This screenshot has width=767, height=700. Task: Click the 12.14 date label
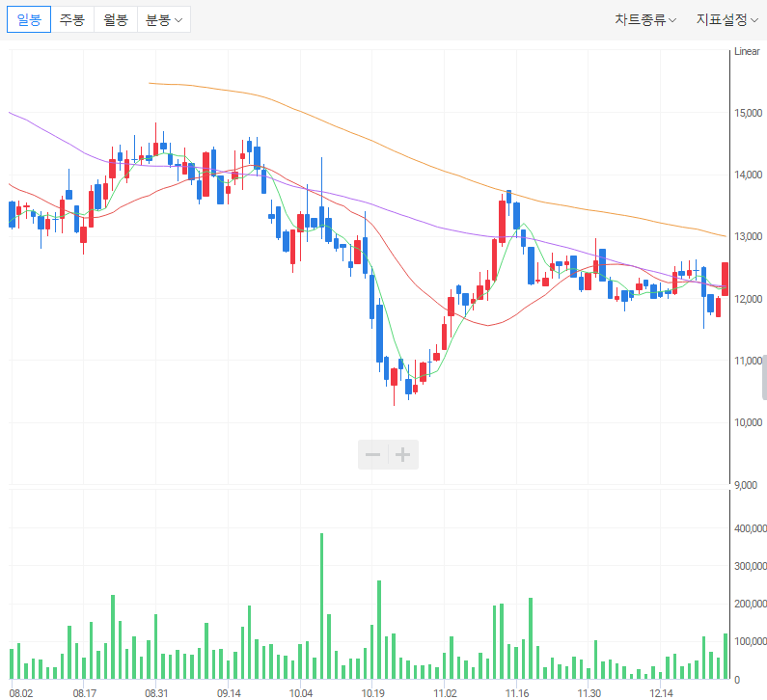pos(661,693)
